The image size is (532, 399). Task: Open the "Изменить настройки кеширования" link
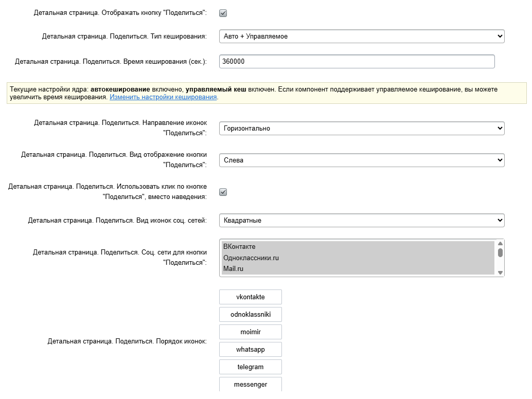click(x=163, y=97)
